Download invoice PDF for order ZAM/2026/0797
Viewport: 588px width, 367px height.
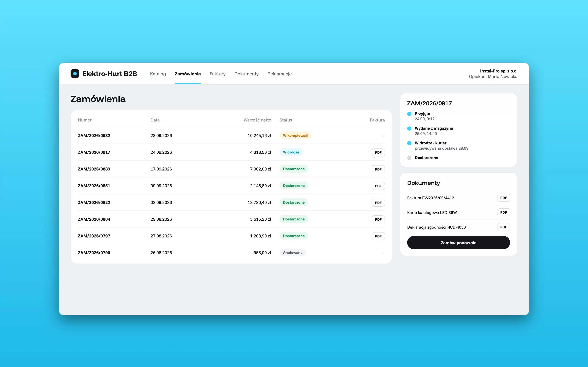378,236
